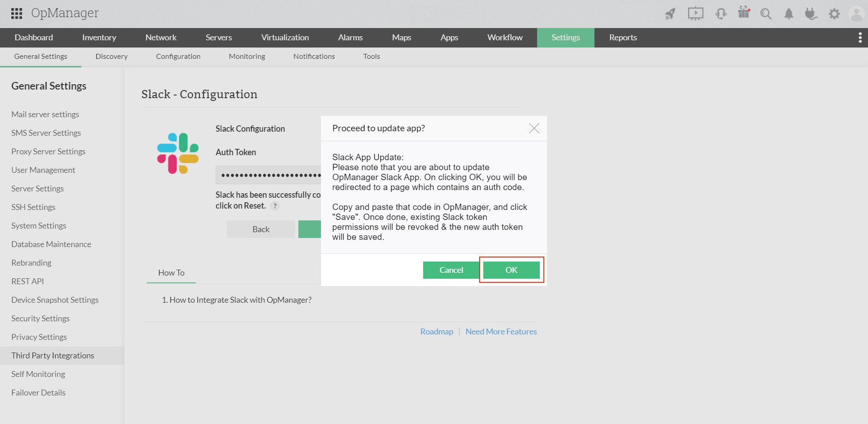Screen dimensions: 868x424
Task: Select the How To tab
Action: tap(171, 273)
